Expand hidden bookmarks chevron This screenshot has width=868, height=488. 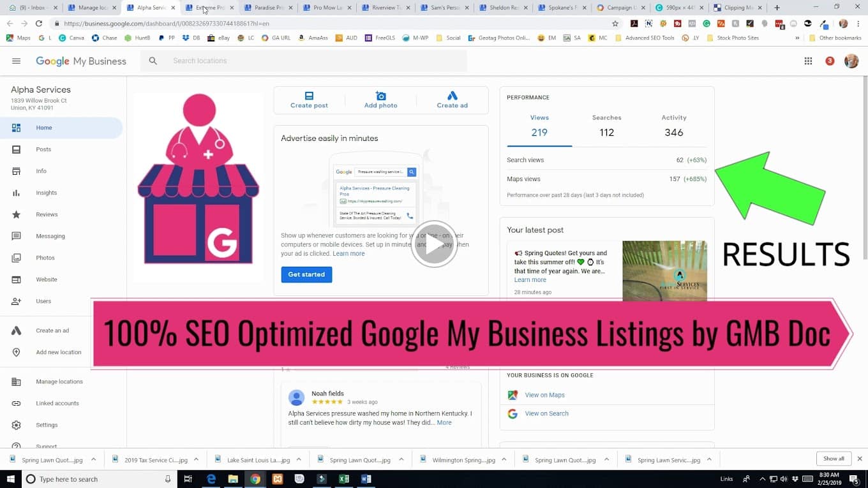pos(797,38)
